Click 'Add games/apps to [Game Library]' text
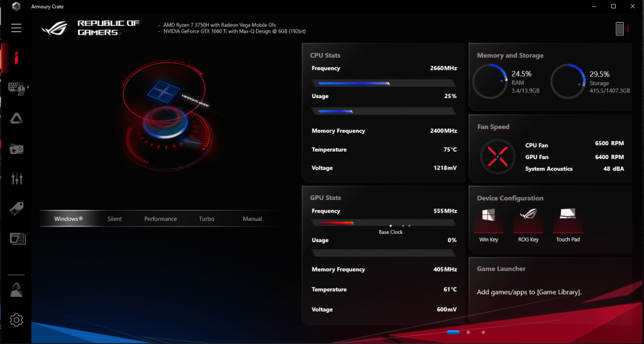 529,292
